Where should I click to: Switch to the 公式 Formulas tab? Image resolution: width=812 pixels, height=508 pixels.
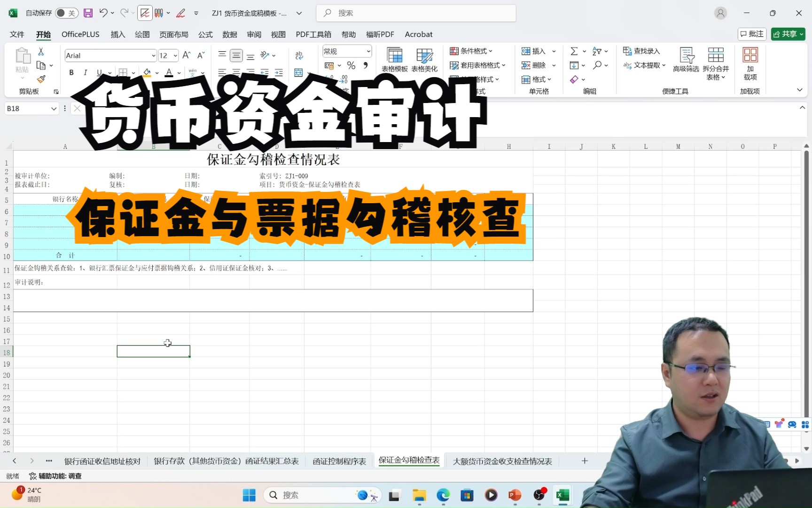[x=205, y=34]
